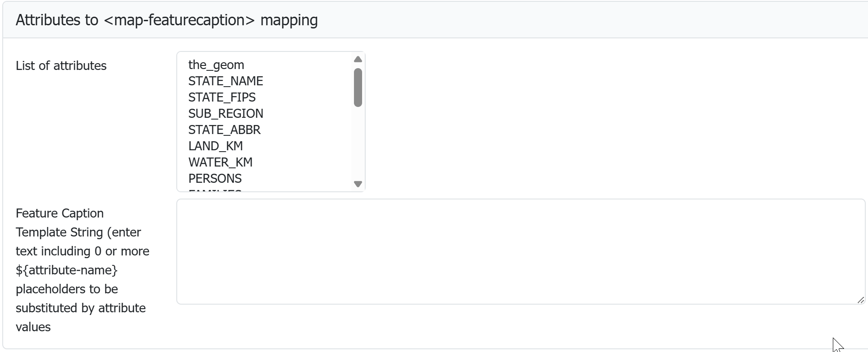Select the STATE_NAME attribute
This screenshot has height=352, width=868.
(x=225, y=81)
